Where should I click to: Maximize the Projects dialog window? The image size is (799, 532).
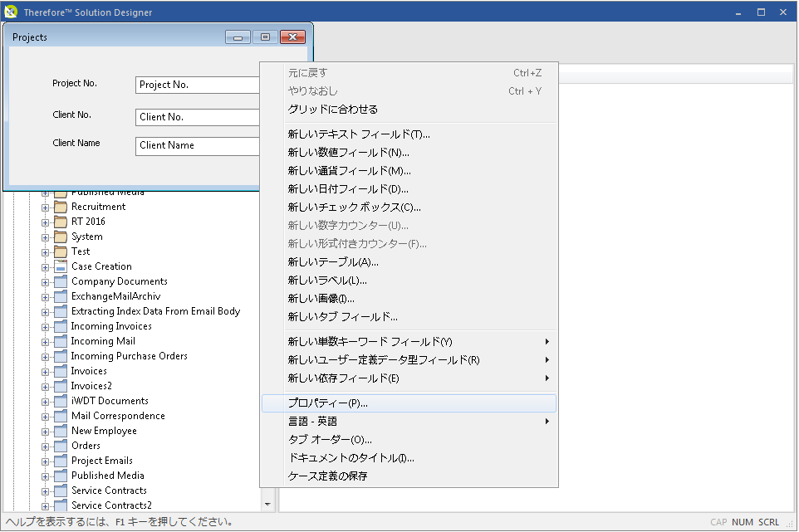265,37
